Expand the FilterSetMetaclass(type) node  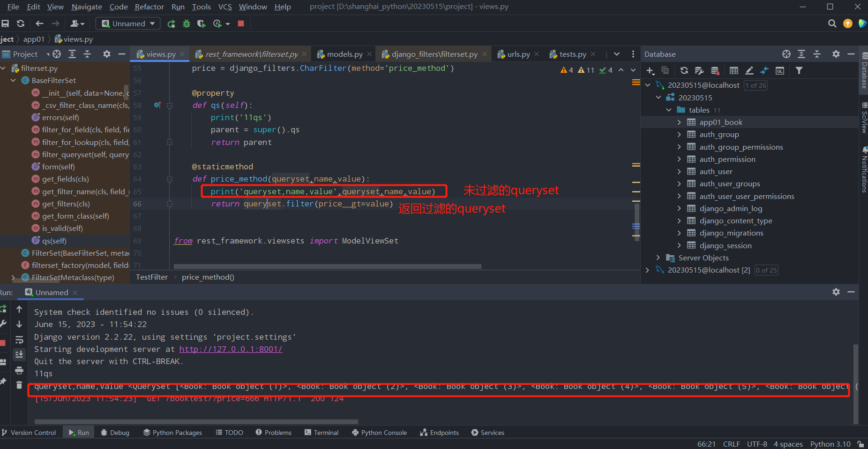(x=13, y=278)
